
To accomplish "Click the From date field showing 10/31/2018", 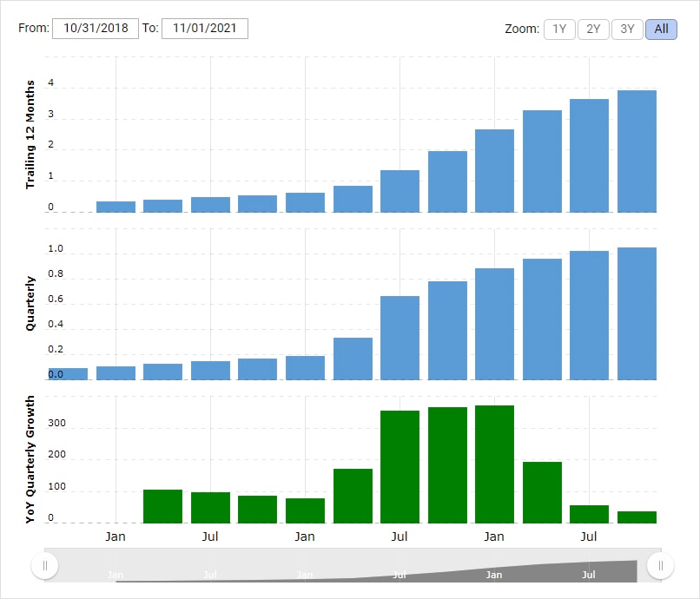I will pyautogui.click(x=96, y=28).
